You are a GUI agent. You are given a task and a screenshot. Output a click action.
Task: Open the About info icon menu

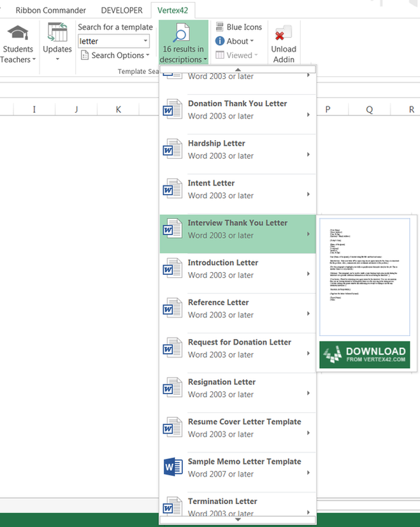point(220,41)
